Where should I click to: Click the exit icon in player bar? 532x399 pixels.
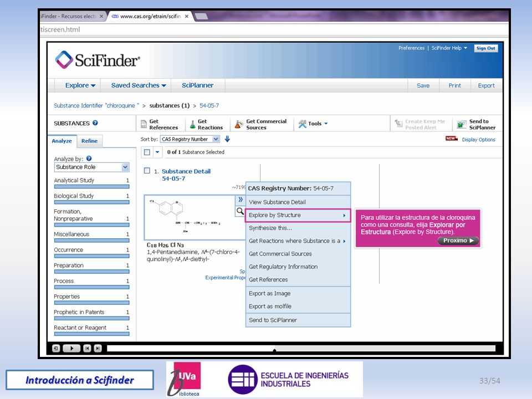coord(56,348)
